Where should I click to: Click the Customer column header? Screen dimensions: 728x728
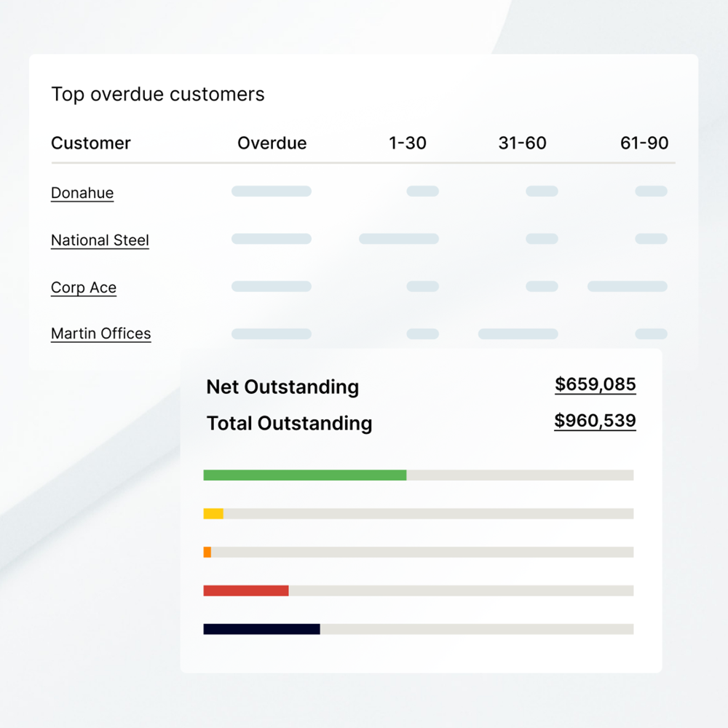point(90,143)
